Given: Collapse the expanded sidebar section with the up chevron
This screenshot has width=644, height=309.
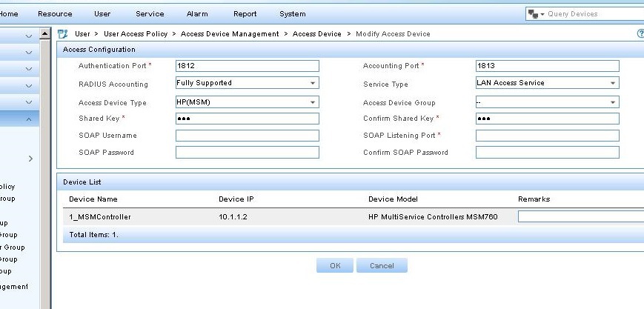Looking at the screenshot, I should point(29,119).
